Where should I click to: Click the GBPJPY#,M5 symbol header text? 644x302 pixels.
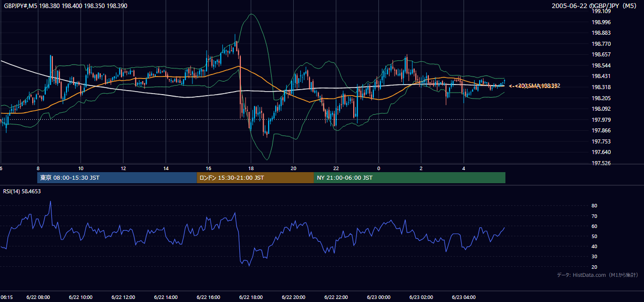tap(66, 6)
